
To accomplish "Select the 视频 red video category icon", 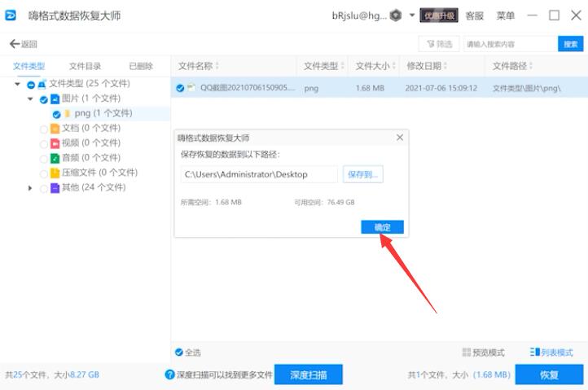I will pos(55,143).
